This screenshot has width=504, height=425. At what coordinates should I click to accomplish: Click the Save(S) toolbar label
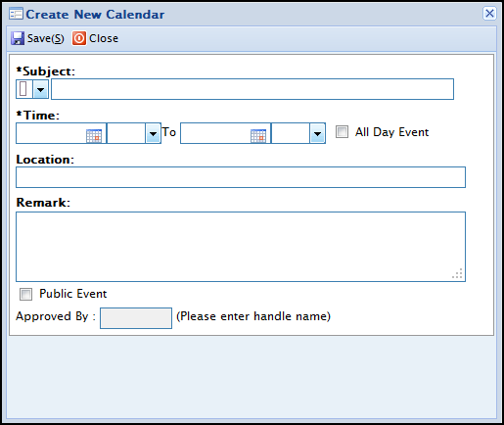(46, 38)
